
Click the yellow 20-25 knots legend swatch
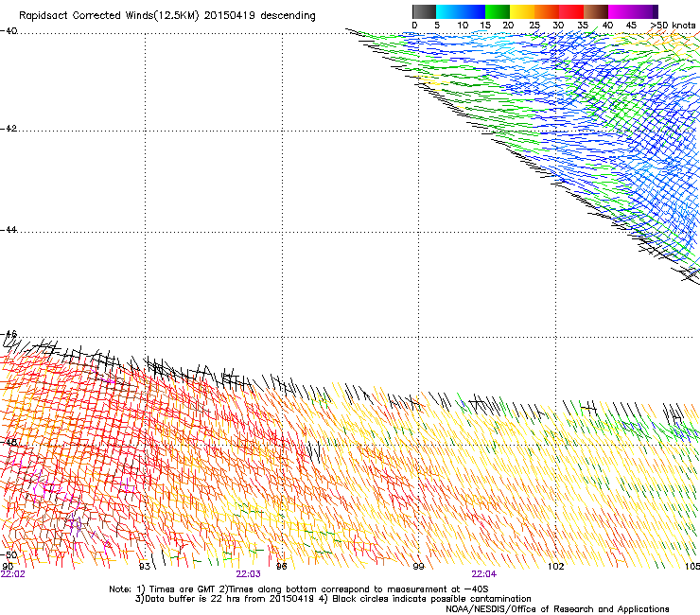coord(522,11)
